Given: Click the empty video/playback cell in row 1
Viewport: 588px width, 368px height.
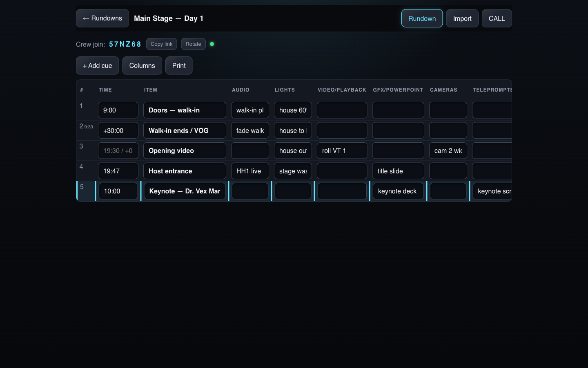Looking at the screenshot, I should (342, 110).
